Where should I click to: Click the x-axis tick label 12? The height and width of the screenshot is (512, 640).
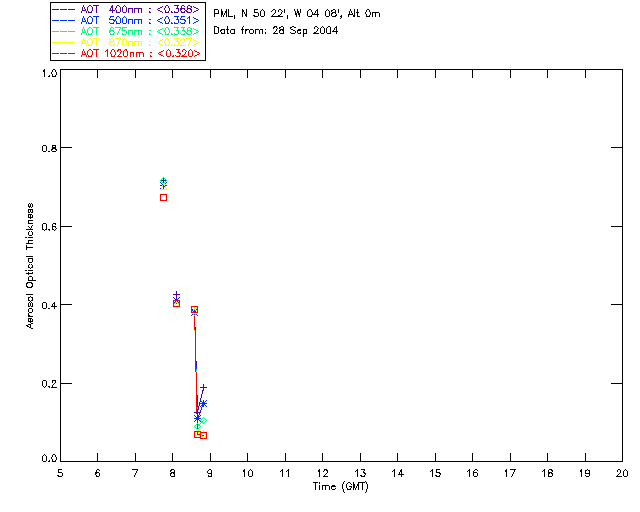point(322,473)
